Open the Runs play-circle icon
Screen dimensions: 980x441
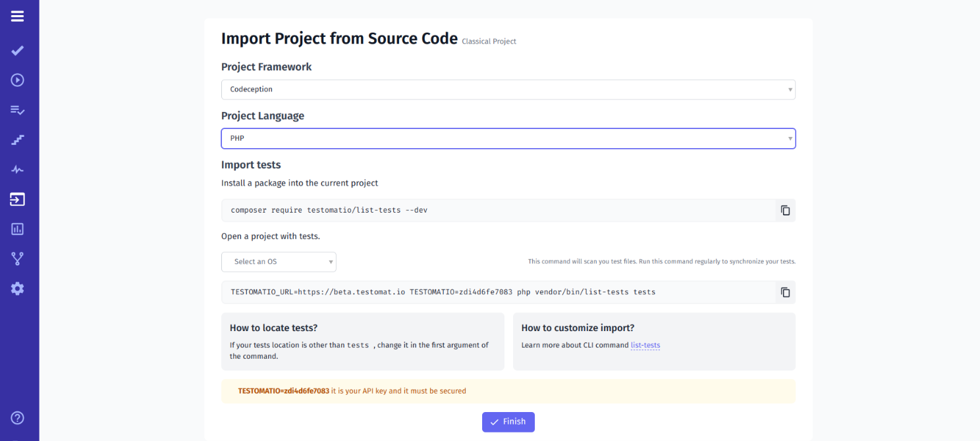tap(17, 80)
